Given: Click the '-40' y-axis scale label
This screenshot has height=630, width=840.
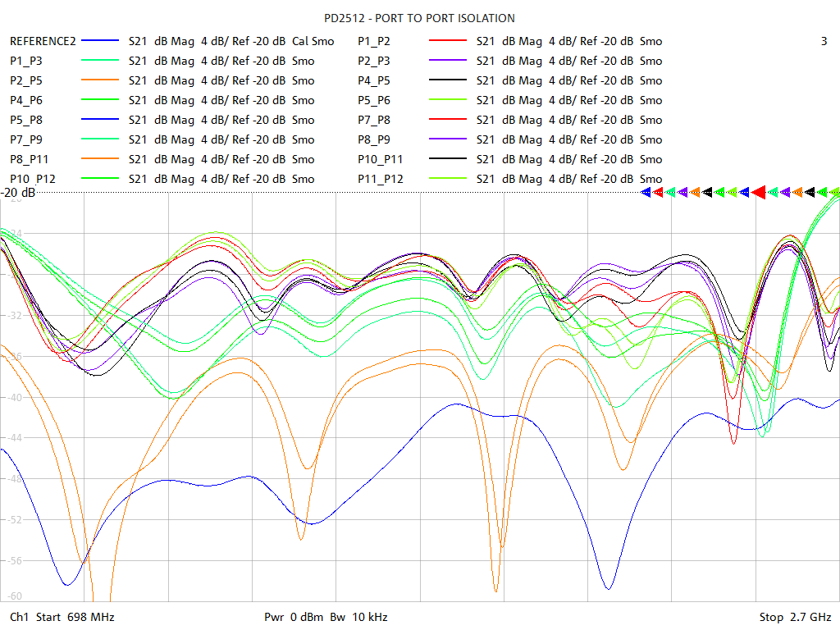Looking at the screenshot, I should pos(15,398).
